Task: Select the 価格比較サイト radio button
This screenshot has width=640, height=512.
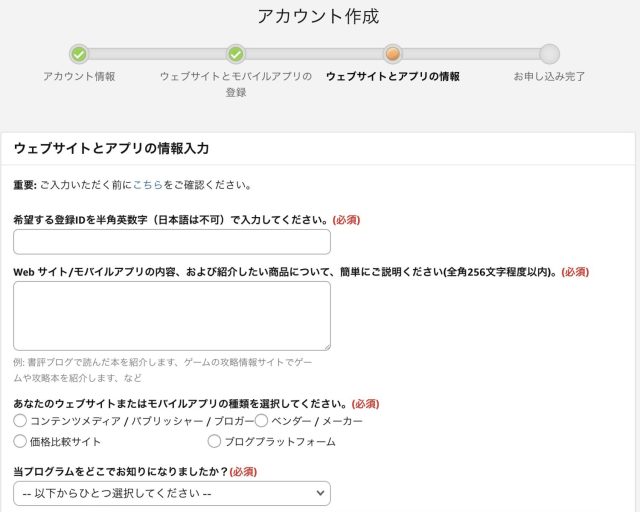Action: (20, 441)
